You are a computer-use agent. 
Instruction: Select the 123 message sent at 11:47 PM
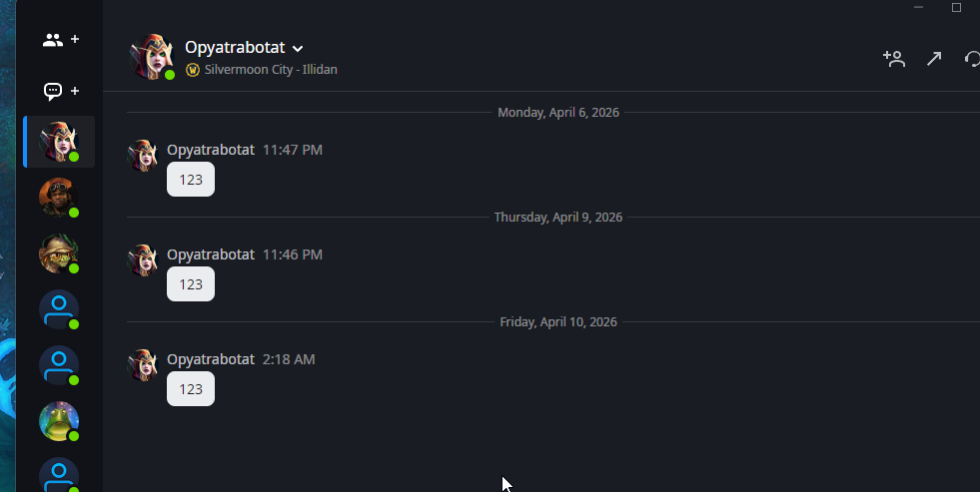coord(191,180)
